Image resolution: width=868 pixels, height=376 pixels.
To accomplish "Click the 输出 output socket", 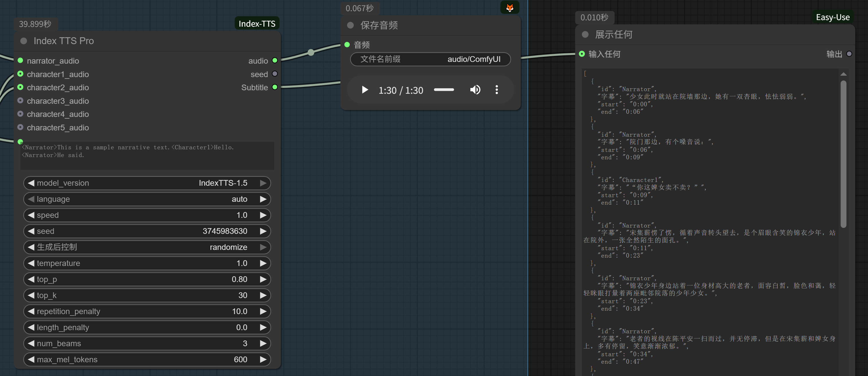I will (x=849, y=54).
